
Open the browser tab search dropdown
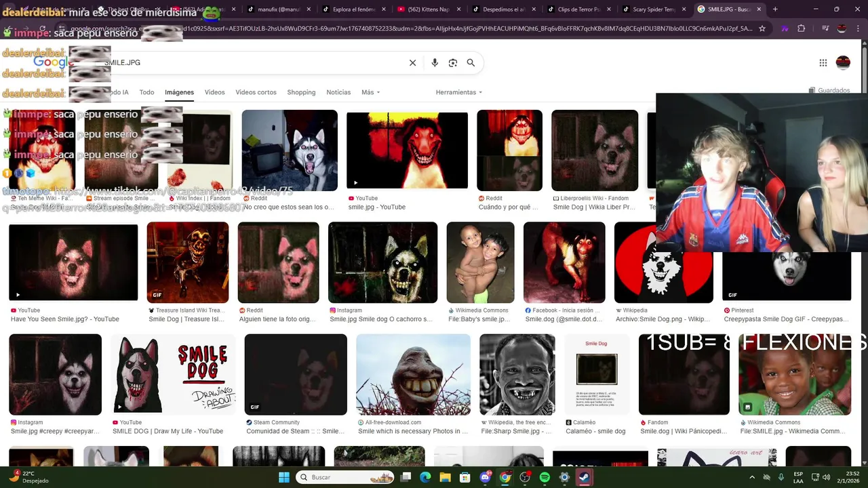8,9
